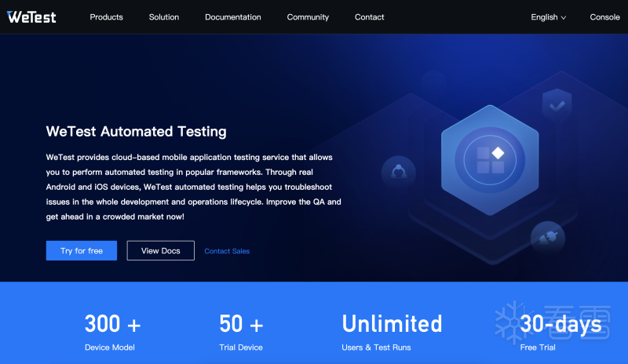Image resolution: width=628 pixels, height=364 pixels.
Task: Click the round user icon left of hexagon
Action: click(399, 173)
